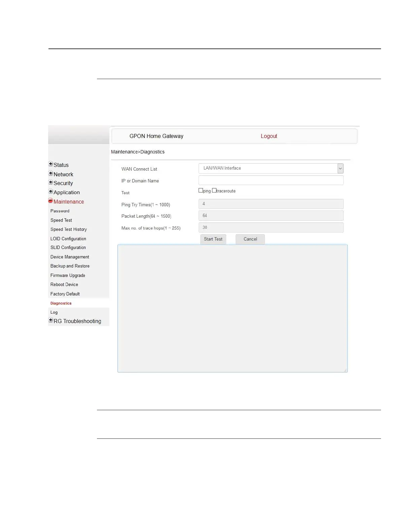Open the Log page
The height and width of the screenshot is (532, 411).
pos(54,313)
